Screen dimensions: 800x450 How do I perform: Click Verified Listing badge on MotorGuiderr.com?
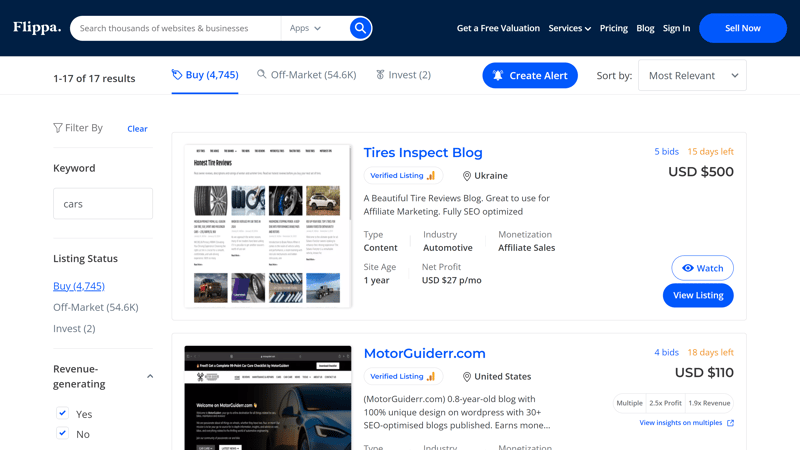pyautogui.click(x=403, y=377)
